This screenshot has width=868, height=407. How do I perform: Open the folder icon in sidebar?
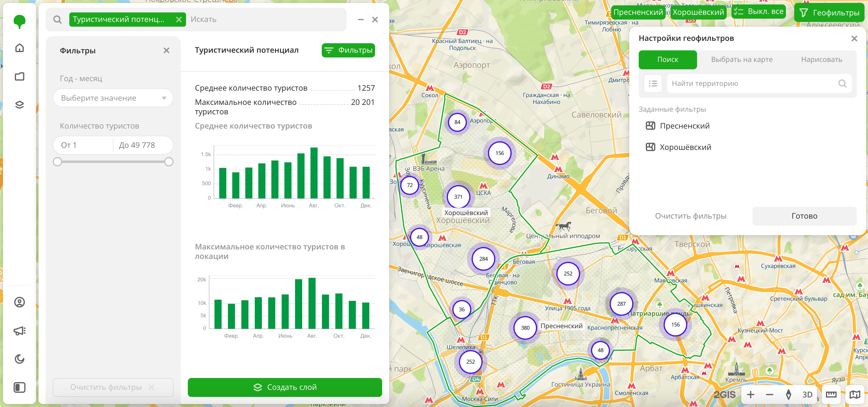[x=20, y=76]
